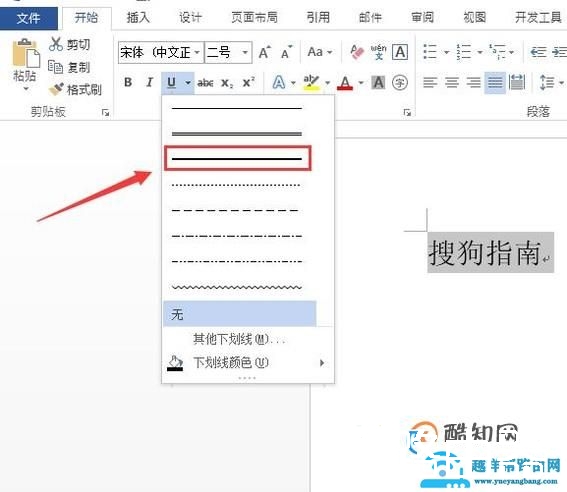Click the decrease indent icon
The image size is (567, 492).
point(538,52)
